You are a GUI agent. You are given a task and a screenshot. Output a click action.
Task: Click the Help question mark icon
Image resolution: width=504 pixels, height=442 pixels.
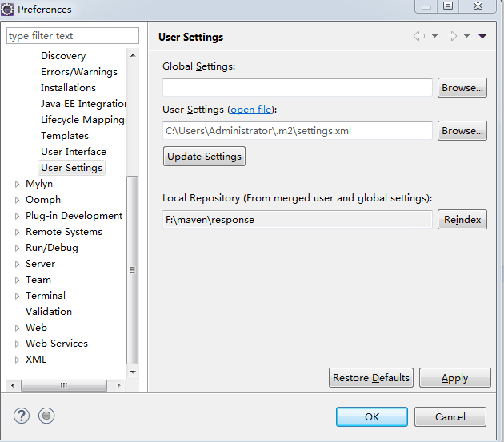22,416
